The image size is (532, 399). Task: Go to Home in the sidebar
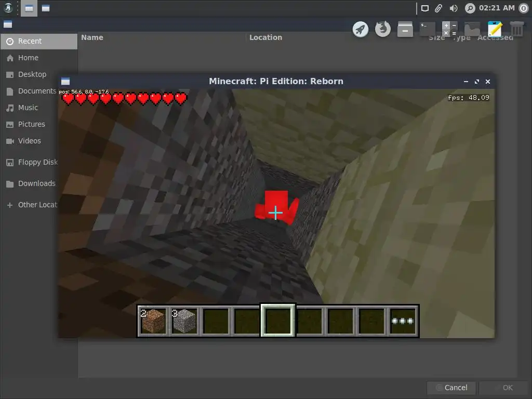click(38, 58)
